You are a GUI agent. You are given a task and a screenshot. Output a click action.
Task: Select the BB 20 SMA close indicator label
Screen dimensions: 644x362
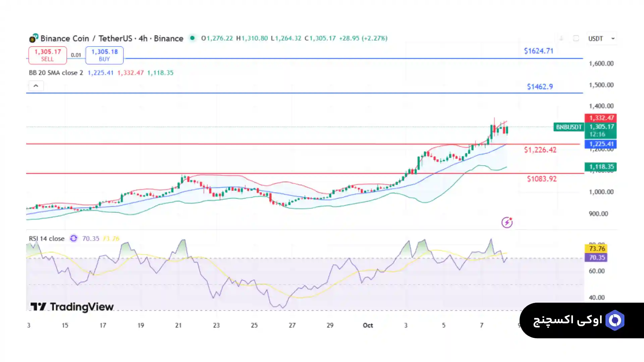pos(56,73)
